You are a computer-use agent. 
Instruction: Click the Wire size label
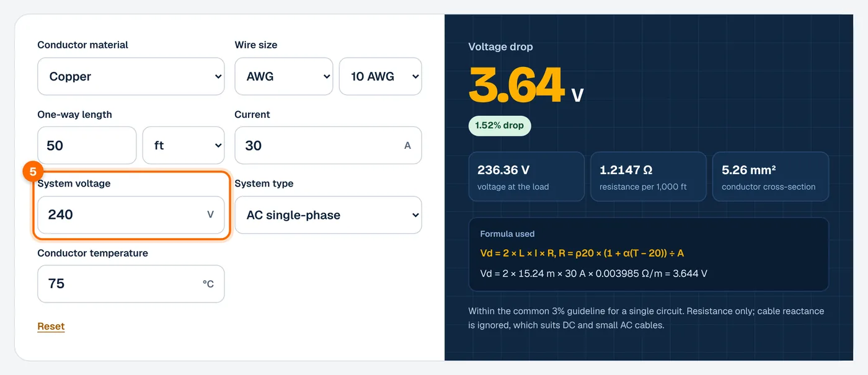[x=256, y=45]
